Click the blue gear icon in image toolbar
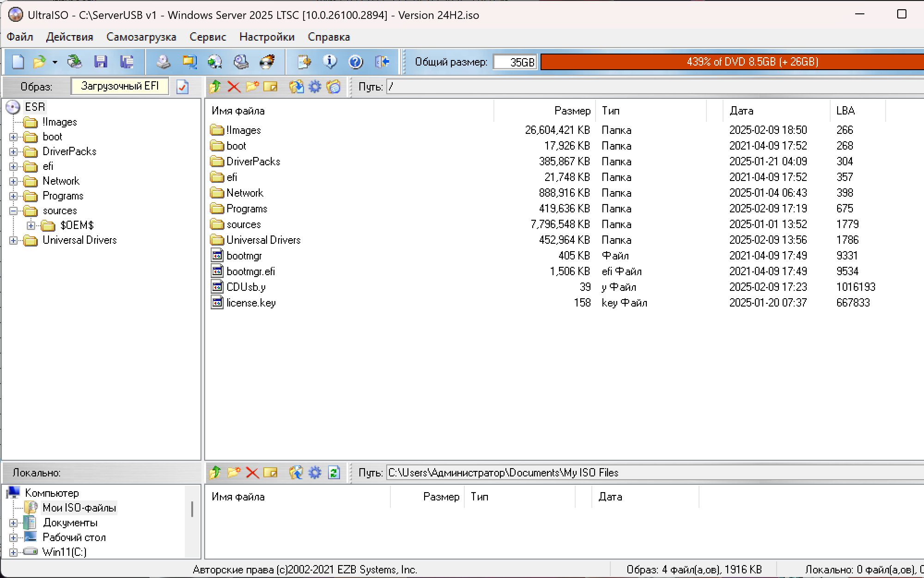 coord(315,87)
